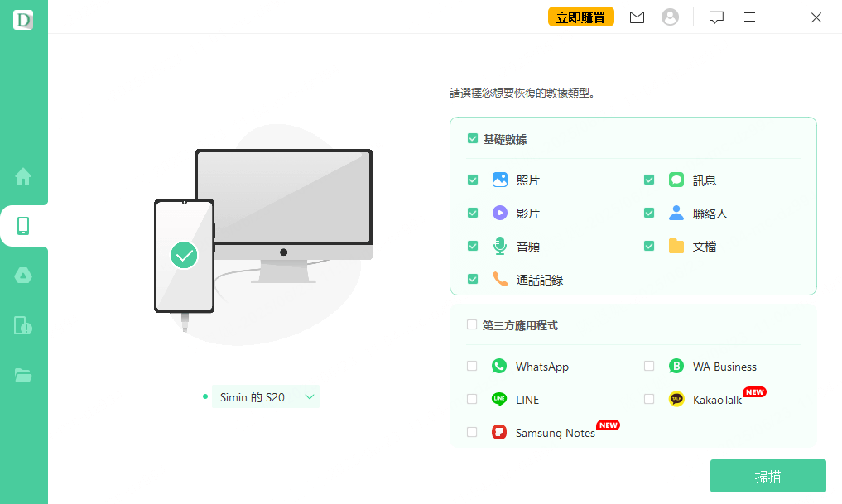
Task: Click the 立即購買 buy now button
Action: [580, 17]
